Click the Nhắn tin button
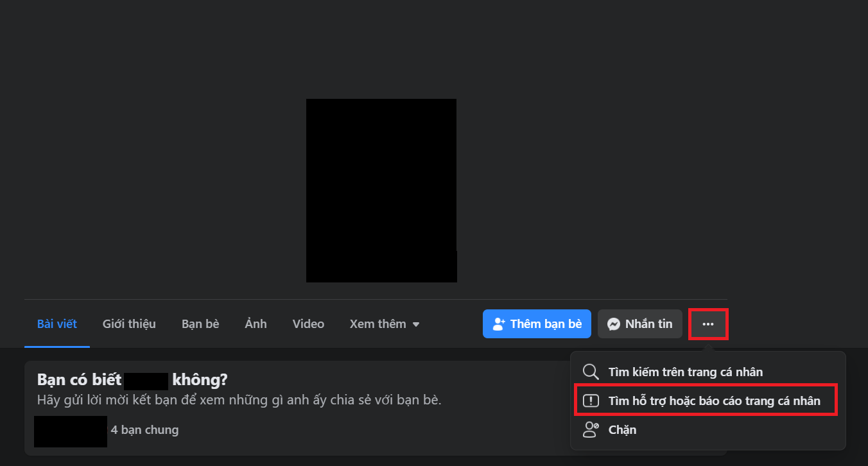 point(639,324)
